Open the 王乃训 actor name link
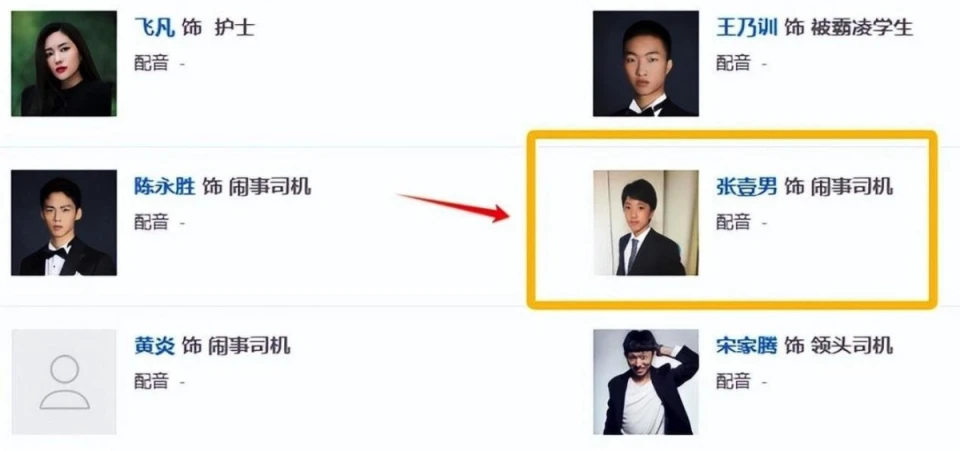This screenshot has height=451, width=960. click(746, 28)
